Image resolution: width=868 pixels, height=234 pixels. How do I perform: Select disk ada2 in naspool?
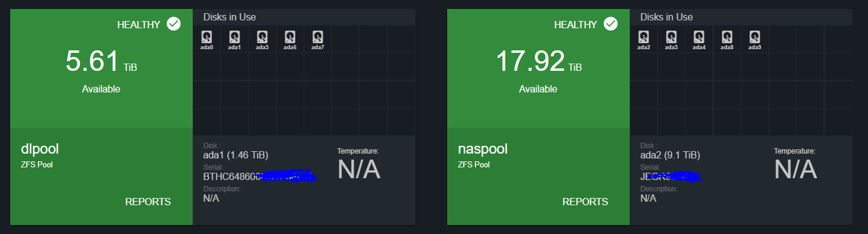point(643,40)
